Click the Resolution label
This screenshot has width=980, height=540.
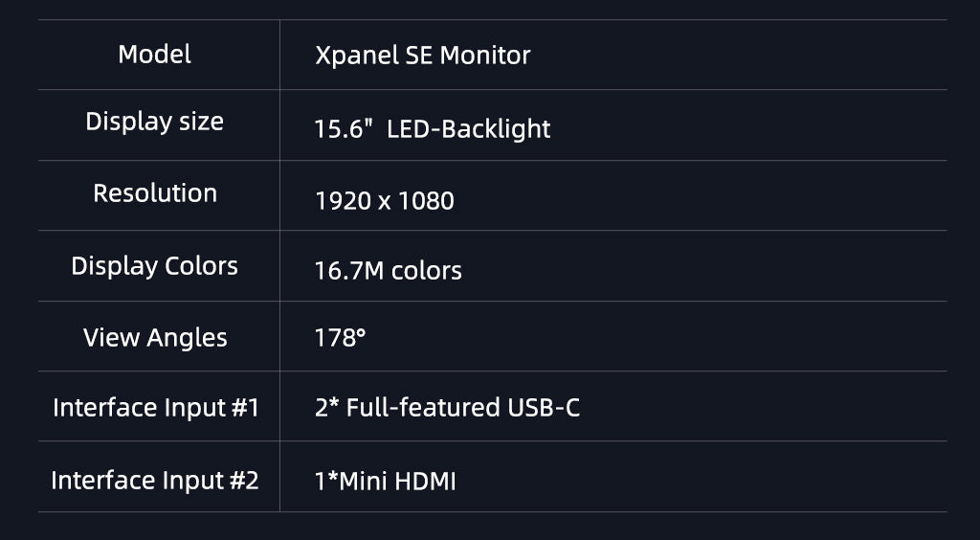pyautogui.click(x=155, y=193)
